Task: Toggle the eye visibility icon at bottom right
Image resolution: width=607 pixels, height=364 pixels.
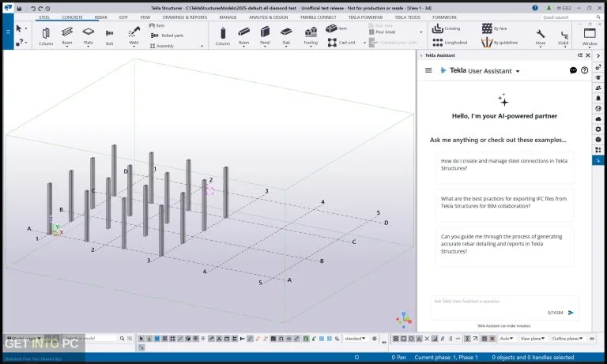Action: pos(591,339)
